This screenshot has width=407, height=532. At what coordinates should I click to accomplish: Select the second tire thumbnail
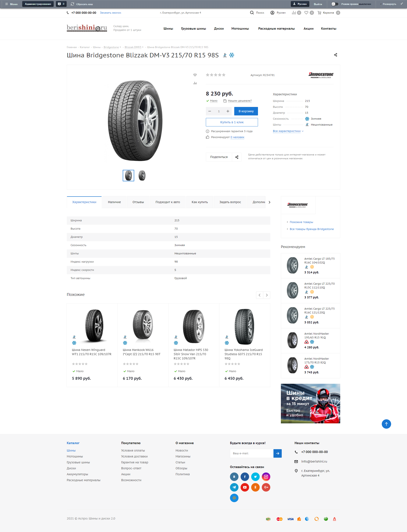(142, 176)
